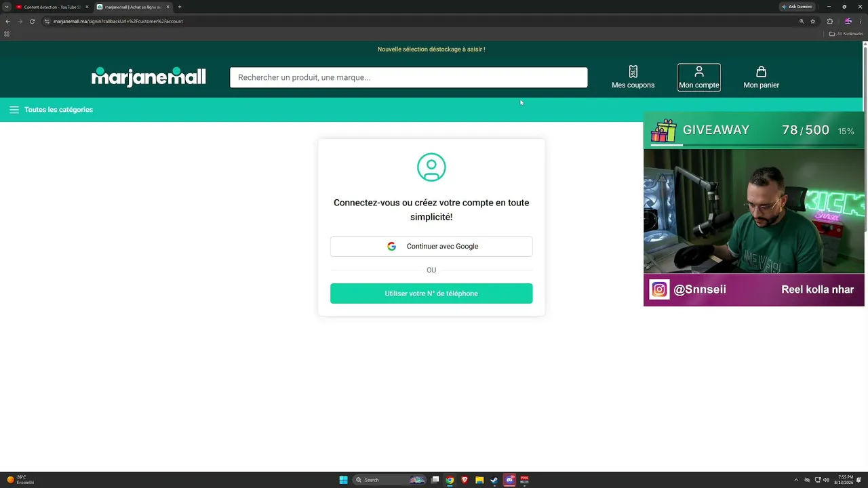Screen dimensions: 868x488
Task: Open the tab search dropdown arrow
Action: pos(7,7)
